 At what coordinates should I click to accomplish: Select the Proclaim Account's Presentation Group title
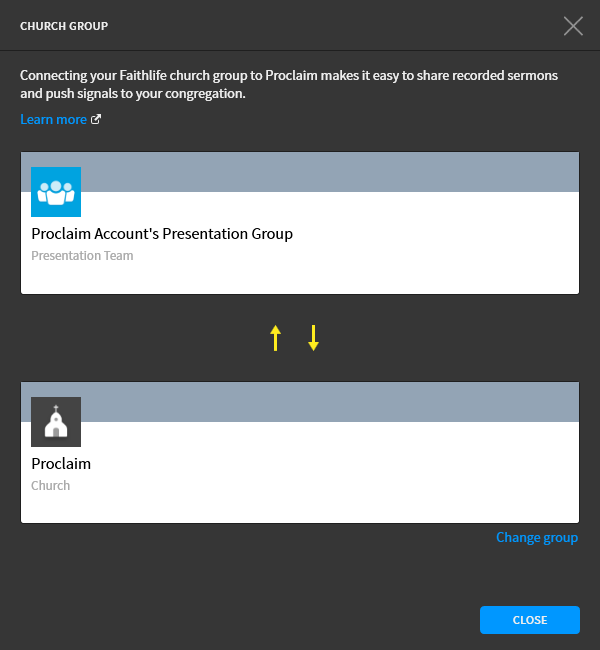[162, 234]
